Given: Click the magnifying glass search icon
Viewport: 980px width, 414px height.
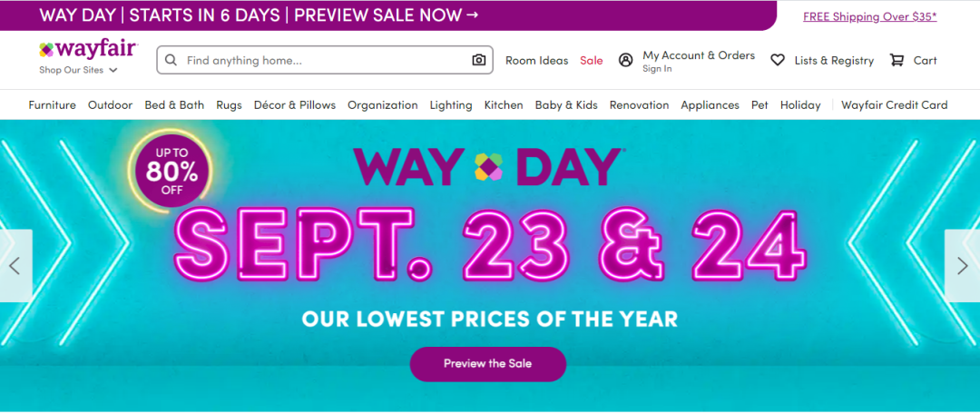Looking at the screenshot, I should point(171,60).
